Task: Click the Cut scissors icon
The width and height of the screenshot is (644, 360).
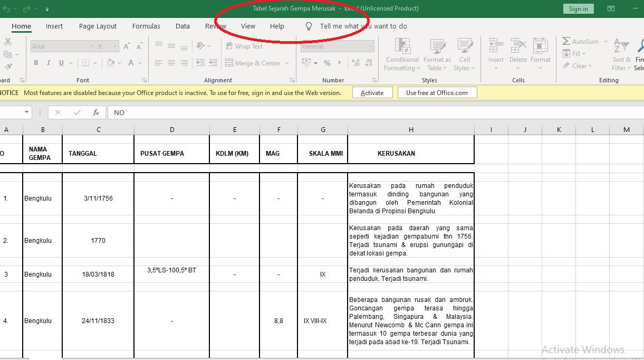Action: point(7,42)
